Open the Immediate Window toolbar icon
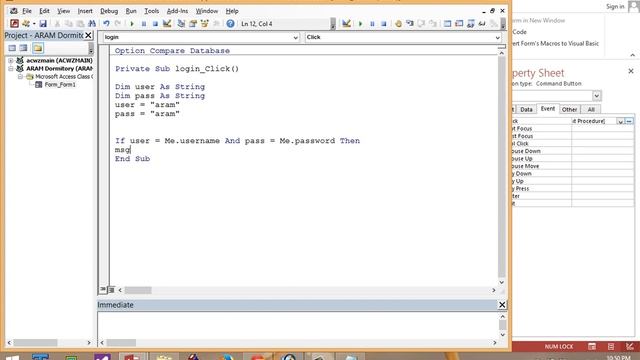Viewport: 640px width, 360px height. (x=459, y=24)
